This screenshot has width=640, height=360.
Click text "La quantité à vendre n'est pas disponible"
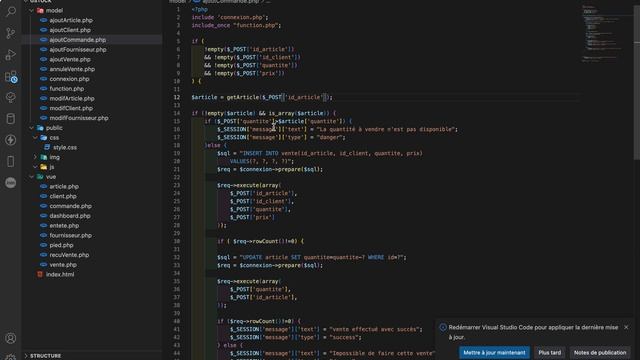click(x=387, y=129)
